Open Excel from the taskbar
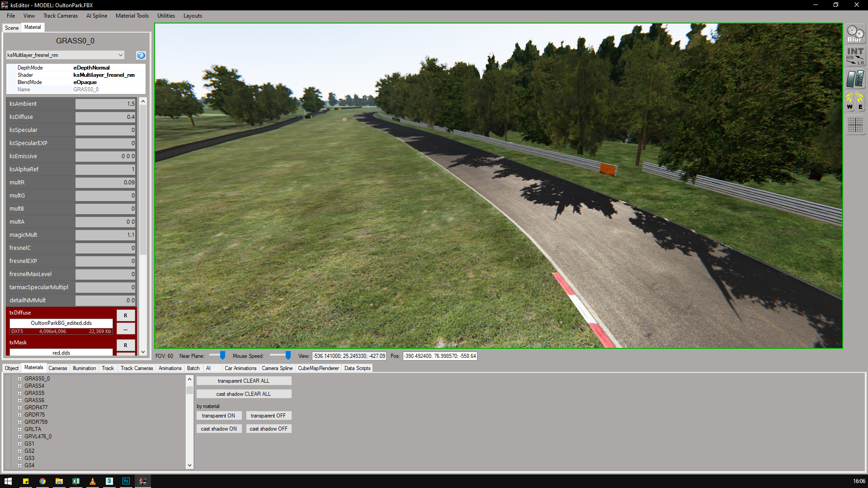 click(x=76, y=481)
